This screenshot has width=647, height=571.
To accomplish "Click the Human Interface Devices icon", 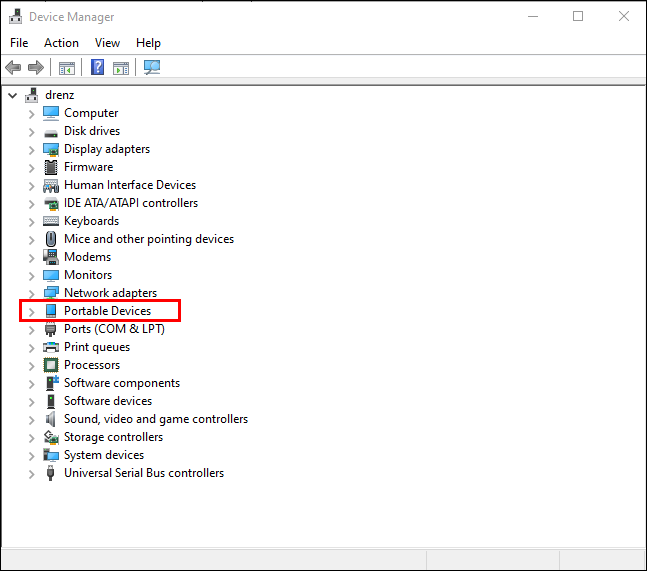I will pos(51,185).
